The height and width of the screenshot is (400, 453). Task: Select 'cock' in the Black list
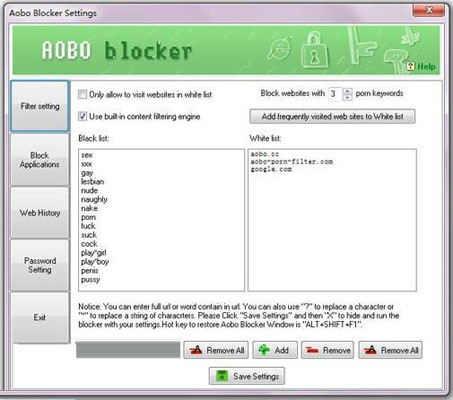(x=89, y=244)
